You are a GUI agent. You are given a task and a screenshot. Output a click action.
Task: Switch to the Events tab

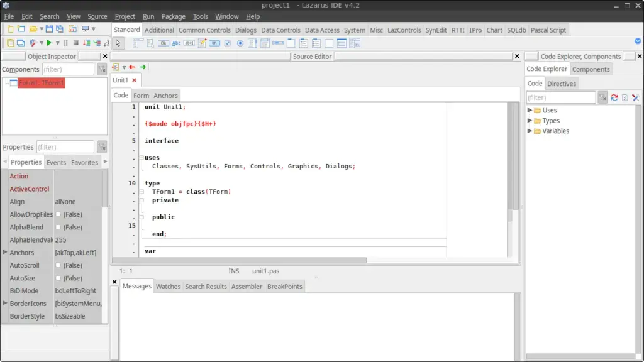pos(56,163)
